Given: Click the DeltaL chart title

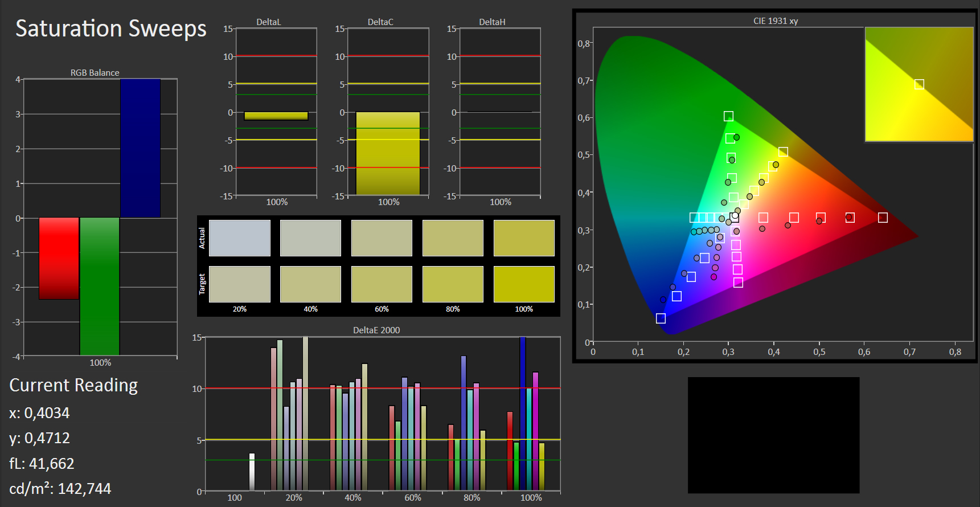Looking at the screenshot, I should point(269,22).
